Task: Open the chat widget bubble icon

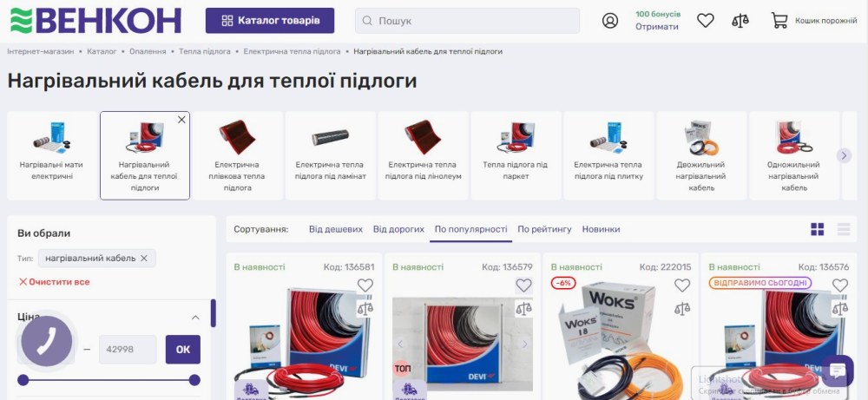Action: tap(838, 370)
